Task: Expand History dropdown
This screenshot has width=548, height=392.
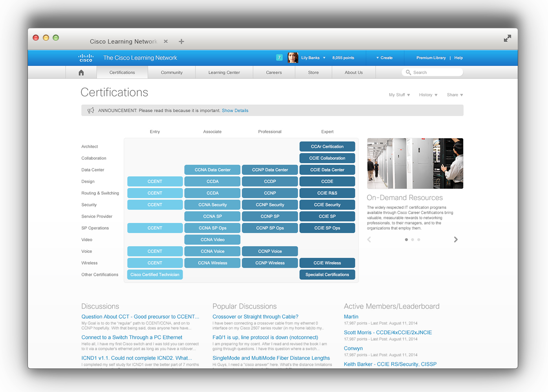Action: pos(428,95)
